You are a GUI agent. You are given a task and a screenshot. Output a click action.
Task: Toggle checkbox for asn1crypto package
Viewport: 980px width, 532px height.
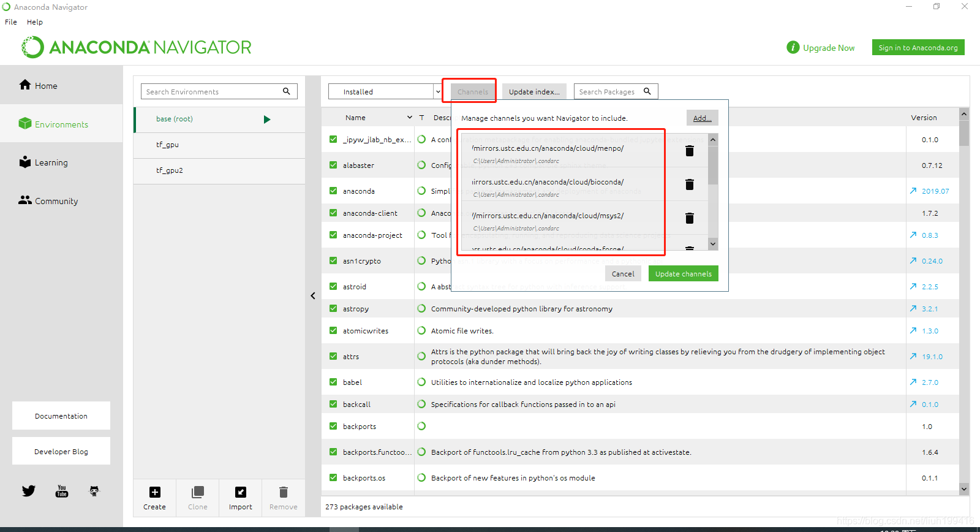[x=333, y=260]
